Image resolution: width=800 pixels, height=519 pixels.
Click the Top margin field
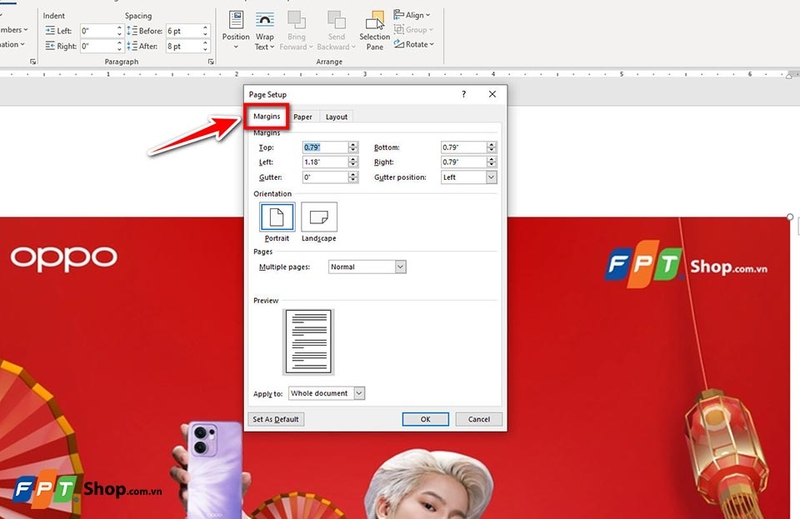325,147
